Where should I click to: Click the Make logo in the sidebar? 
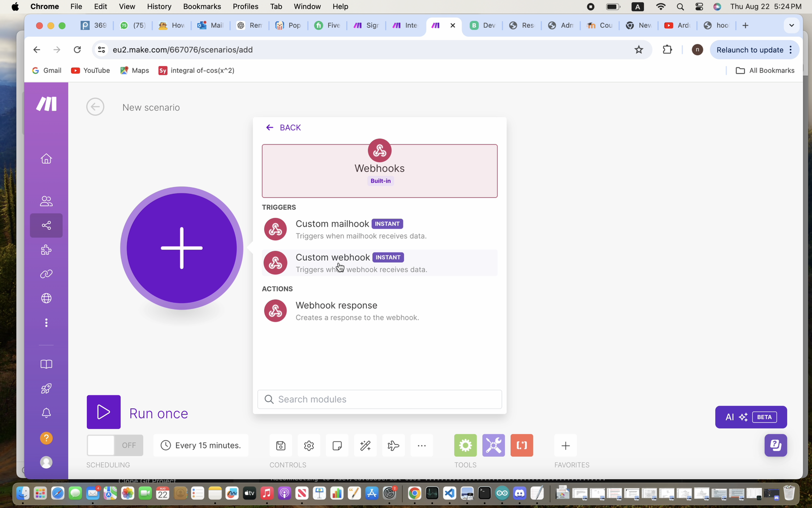tap(46, 104)
